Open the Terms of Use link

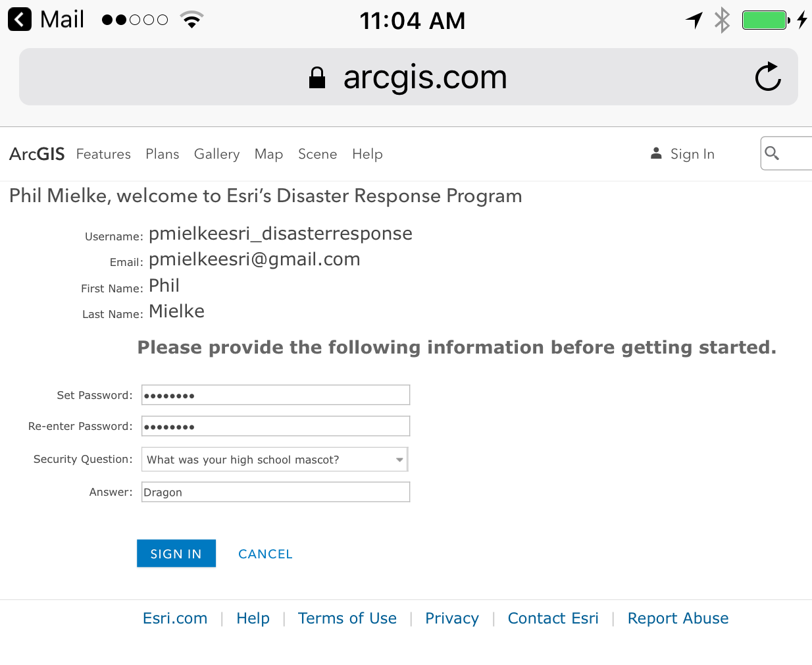(x=347, y=618)
